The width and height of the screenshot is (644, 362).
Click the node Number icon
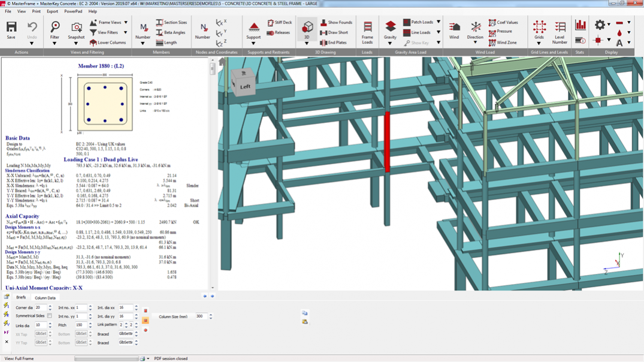(x=202, y=28)
